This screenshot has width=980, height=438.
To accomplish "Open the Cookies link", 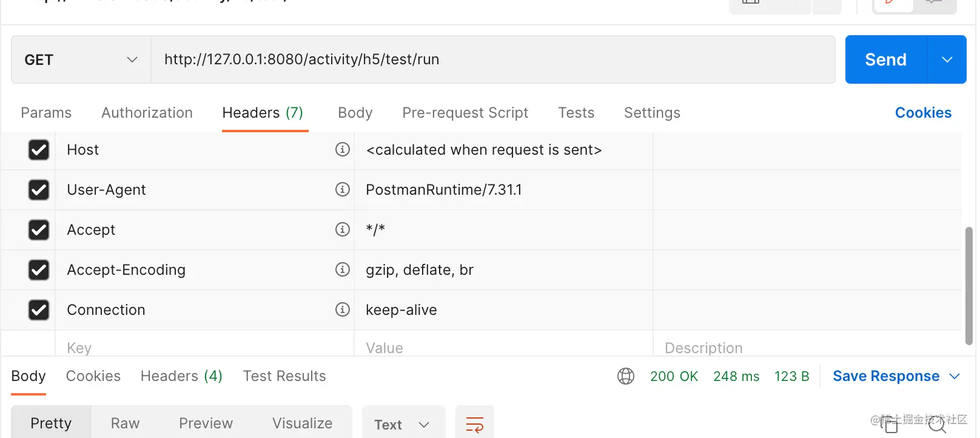I will tap(923, 113).
